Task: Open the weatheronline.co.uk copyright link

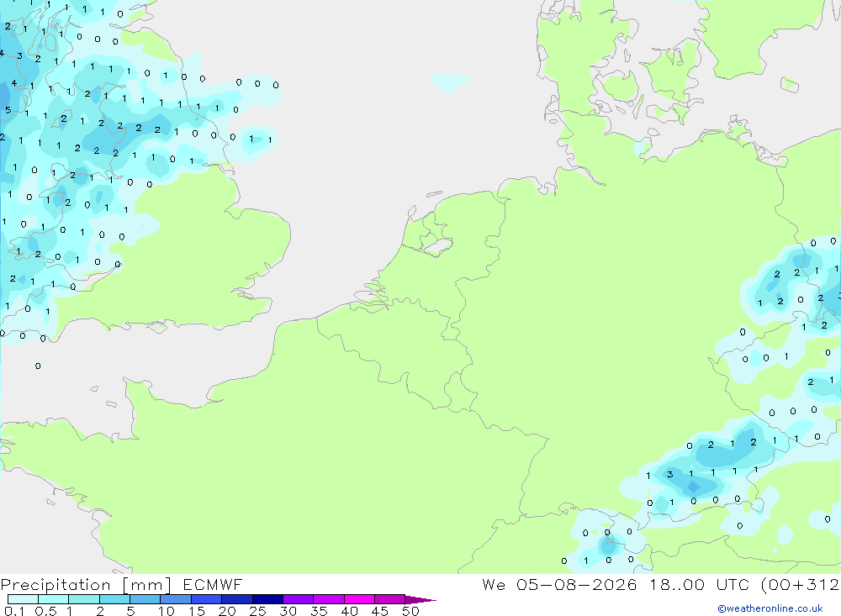Action: [770, 608]
